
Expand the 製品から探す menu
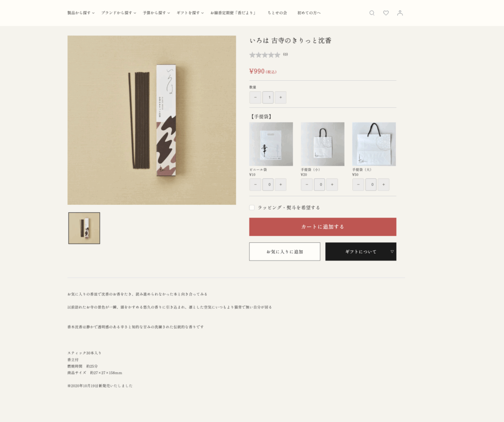click(x=81, y=13)
